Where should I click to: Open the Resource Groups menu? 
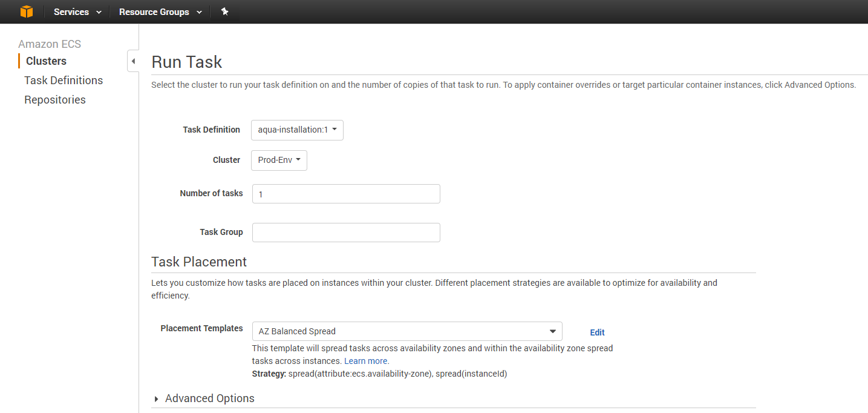160,12
